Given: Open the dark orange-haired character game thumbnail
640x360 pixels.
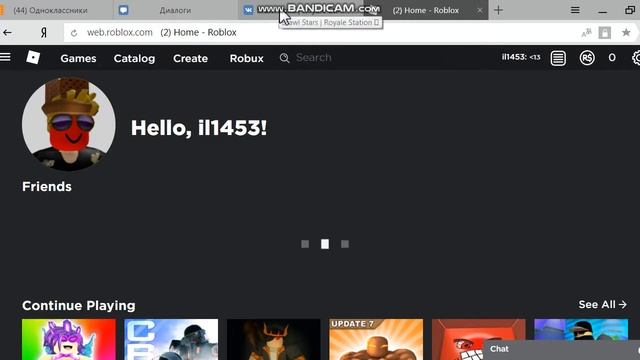Looking at the screenshot, I should point(273,339).
